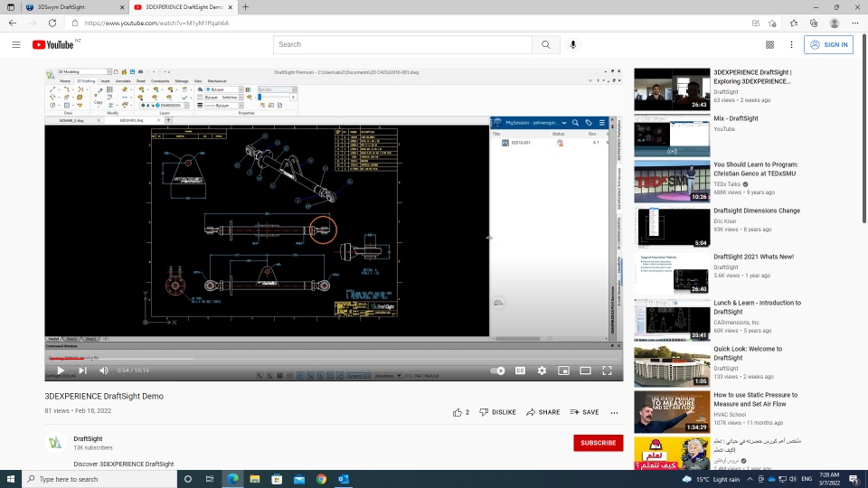
Task: Click the red SUBSCRIBE button
Action: 599,443
